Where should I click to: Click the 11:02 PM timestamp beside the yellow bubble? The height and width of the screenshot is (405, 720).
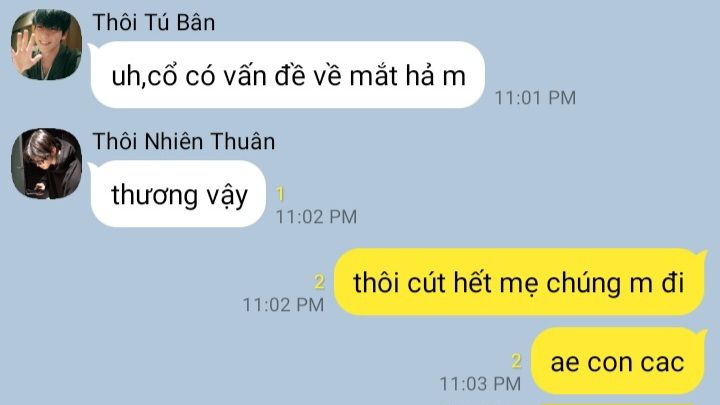(283, 305)
